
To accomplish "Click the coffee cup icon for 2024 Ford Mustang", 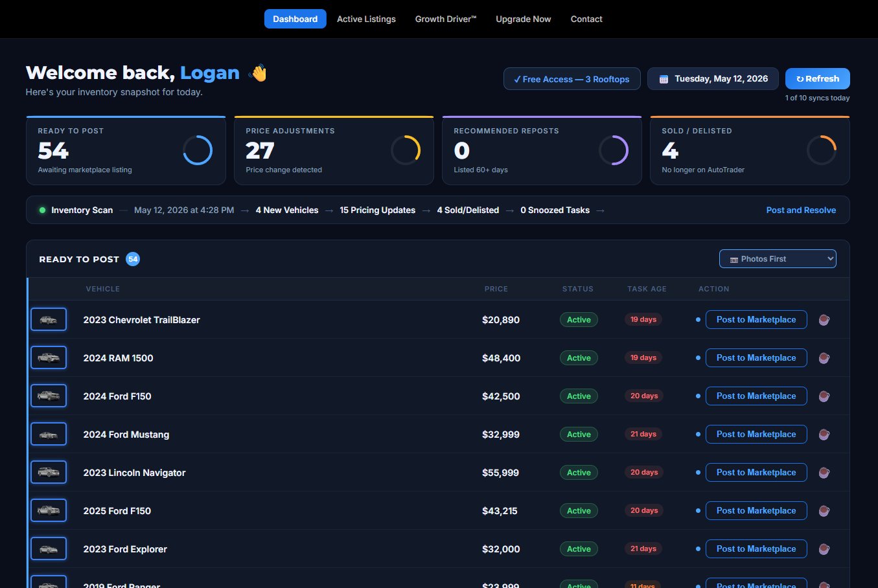I will (824, 435).
